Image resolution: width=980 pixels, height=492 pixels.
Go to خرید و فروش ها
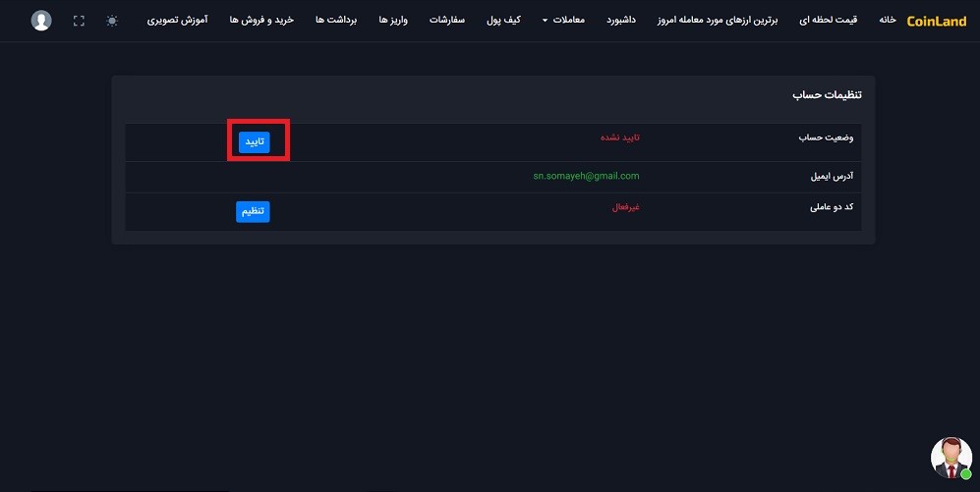[x=261, y=20]
